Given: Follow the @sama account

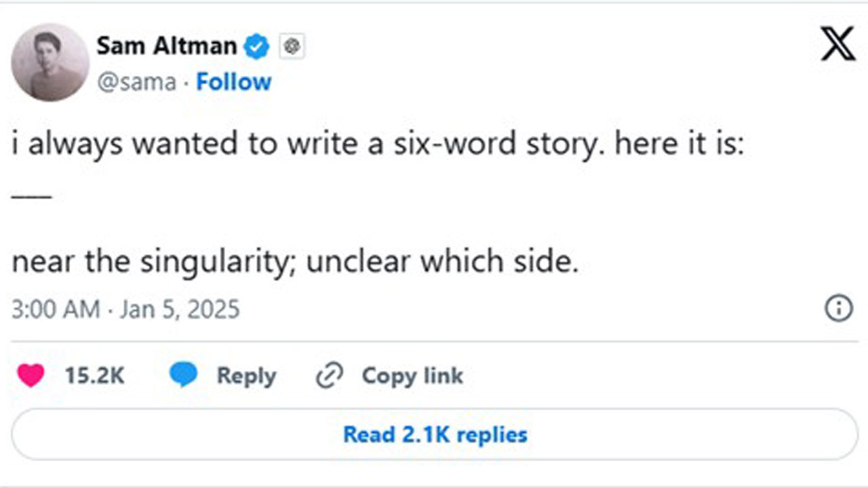Looking at the screenshot, I should (233, 82).
